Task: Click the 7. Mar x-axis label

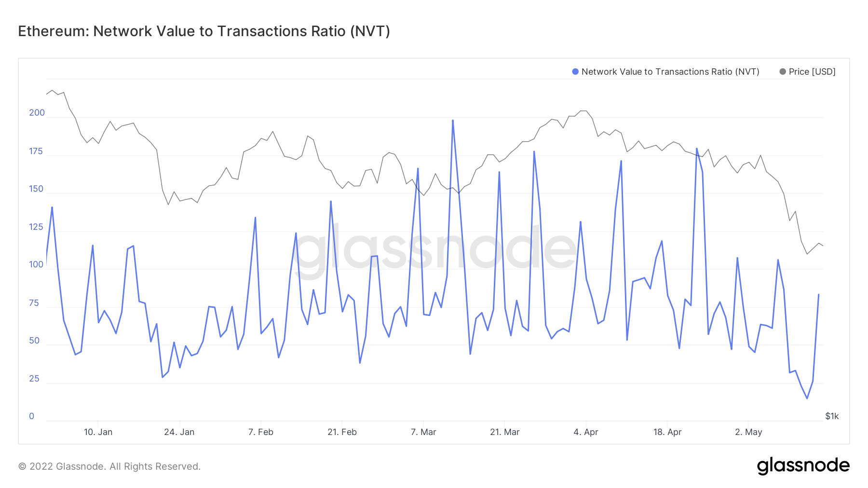Action: pyautogui.click(x=423, y=432)
